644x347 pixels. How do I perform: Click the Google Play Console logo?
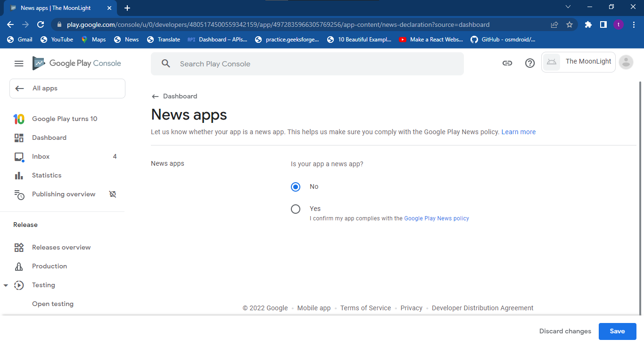[x=77, y=64]
